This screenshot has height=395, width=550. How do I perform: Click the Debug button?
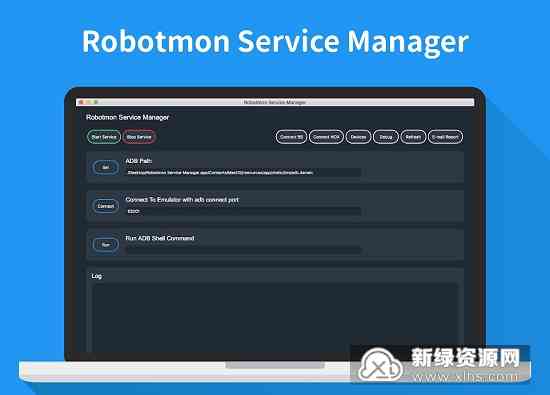[x=386, y=137]
